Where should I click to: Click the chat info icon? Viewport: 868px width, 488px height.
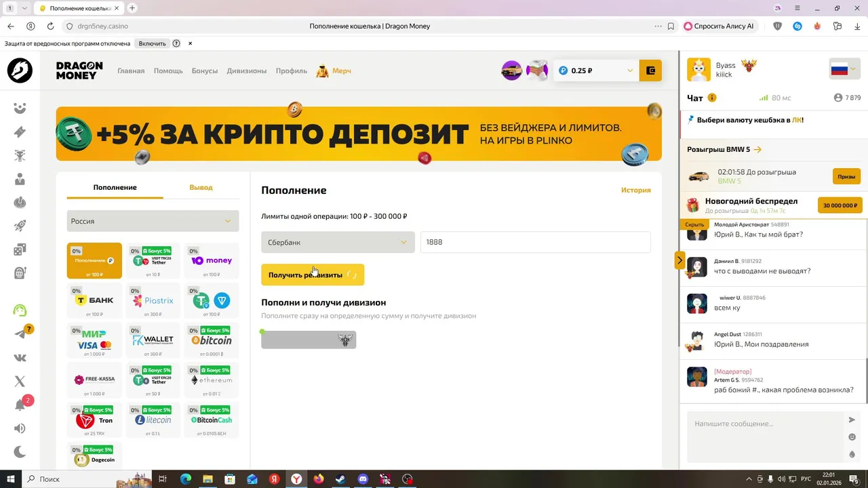(x=712, y=98)
